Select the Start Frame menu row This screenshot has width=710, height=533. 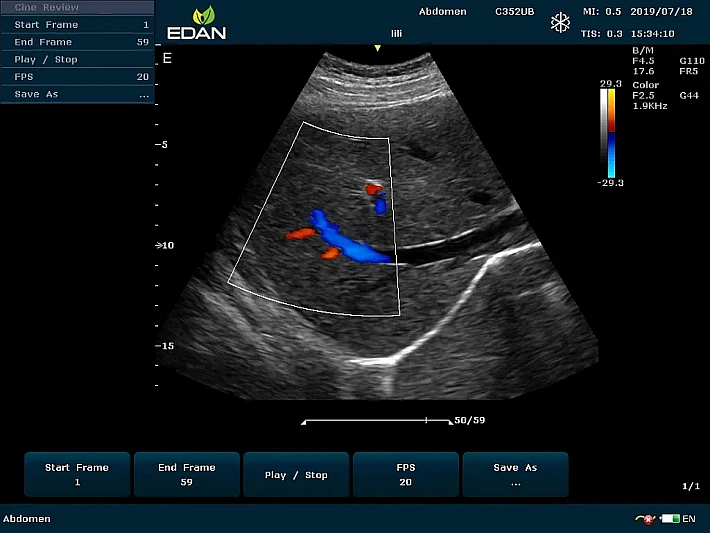pos(77,24)
